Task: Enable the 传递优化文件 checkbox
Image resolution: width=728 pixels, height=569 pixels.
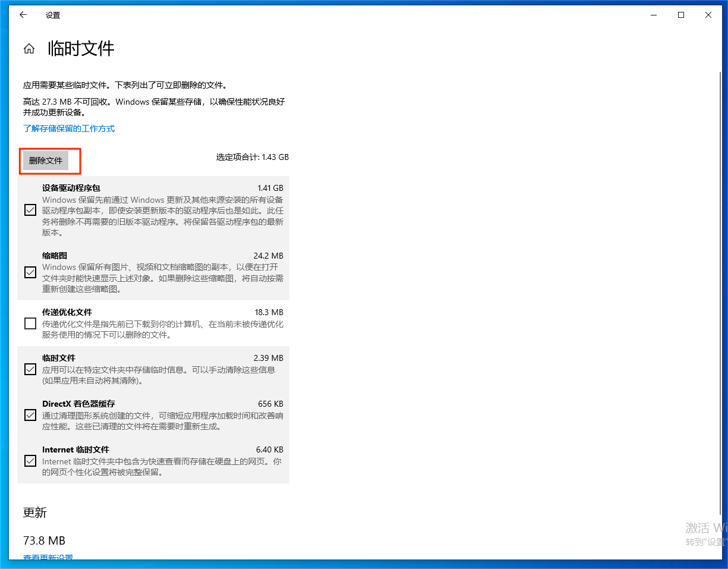Action: tap(30, 323)
